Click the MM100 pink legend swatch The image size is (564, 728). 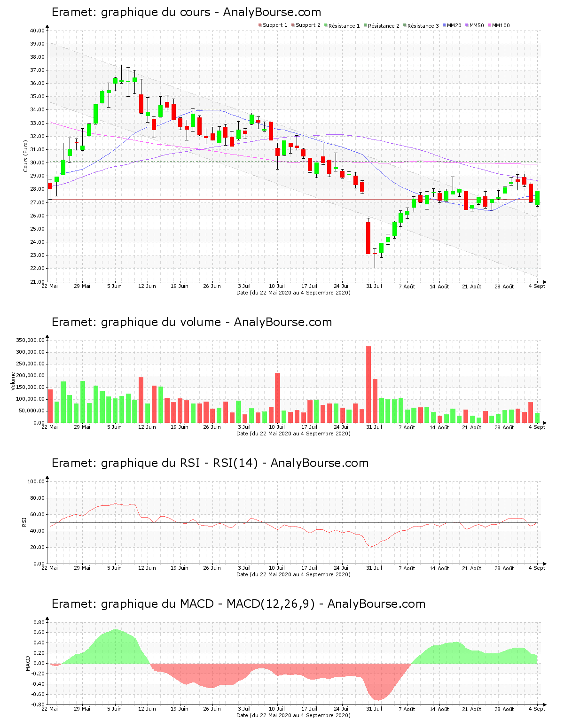pyautogui.click(x=489, y=25)
